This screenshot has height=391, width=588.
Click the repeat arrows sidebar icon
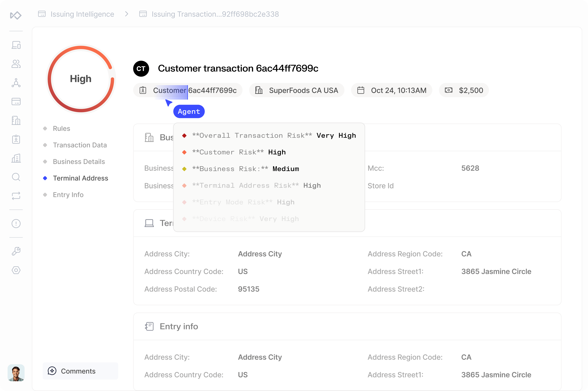16,196
